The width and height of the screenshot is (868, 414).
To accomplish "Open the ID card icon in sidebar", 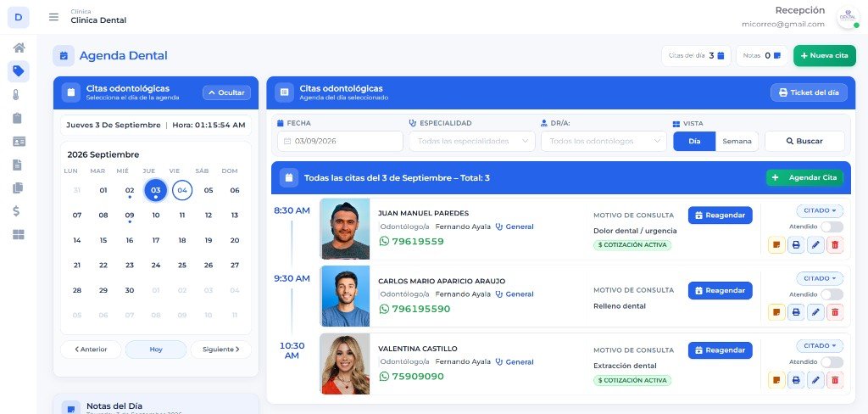I will coord(19,142).
